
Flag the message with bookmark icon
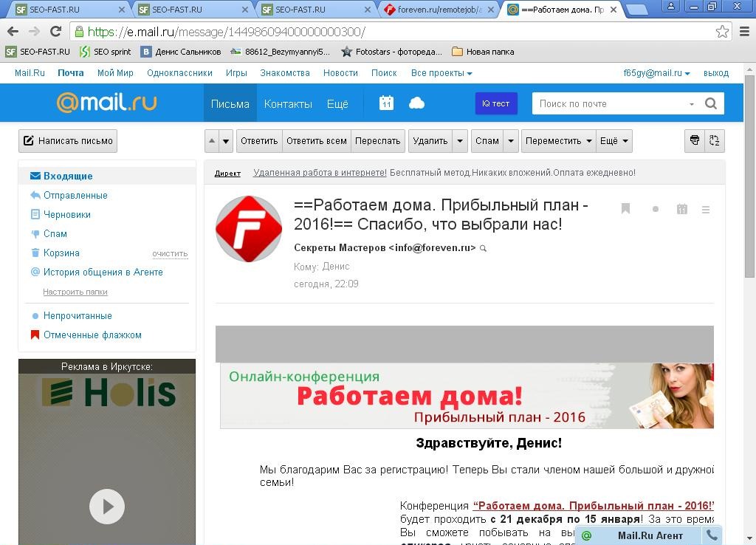(x=626, y=209)
